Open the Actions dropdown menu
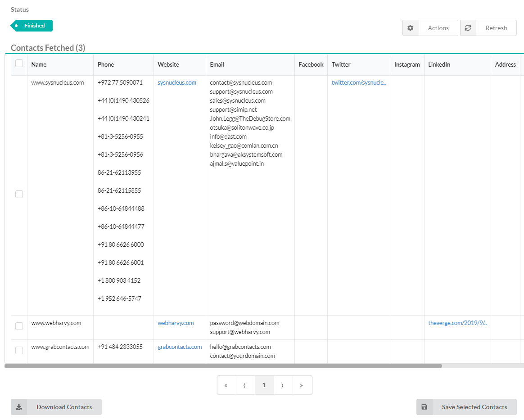Image resolution: width=524 pixels, height=420 pixels. pyautogui.click(x=438, y=28)
